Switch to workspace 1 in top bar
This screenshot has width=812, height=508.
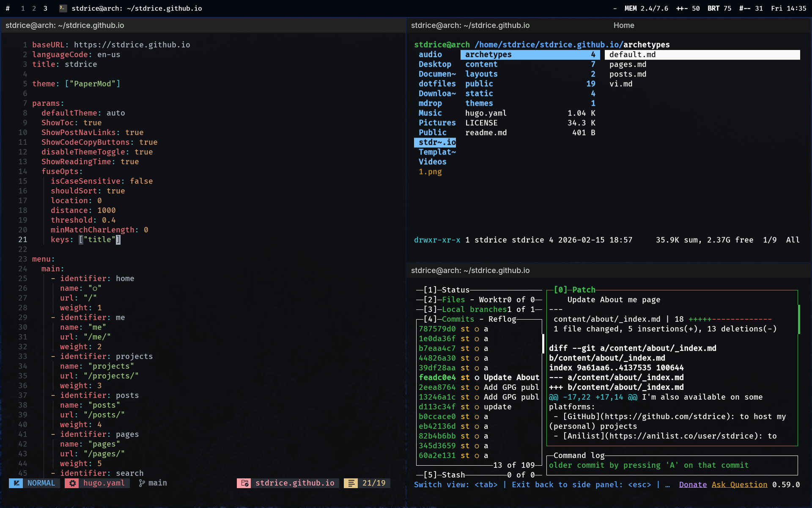point(23,8)
